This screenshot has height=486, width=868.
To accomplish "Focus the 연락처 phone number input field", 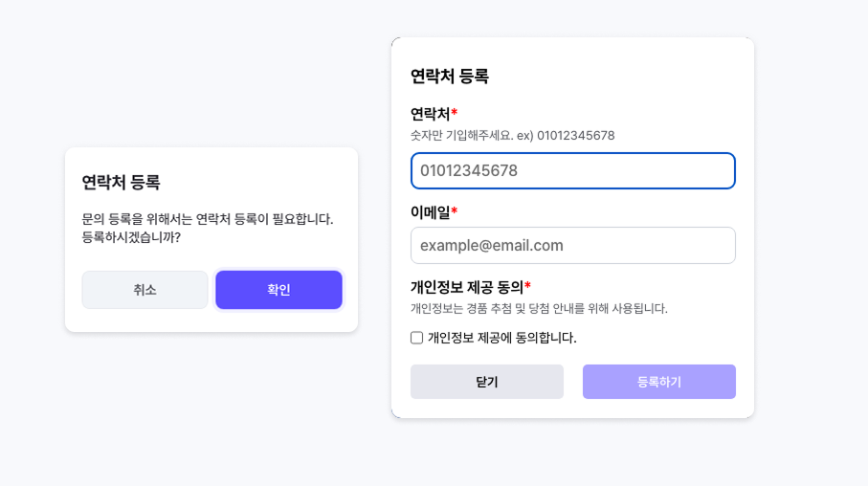I will coord(572,171).
